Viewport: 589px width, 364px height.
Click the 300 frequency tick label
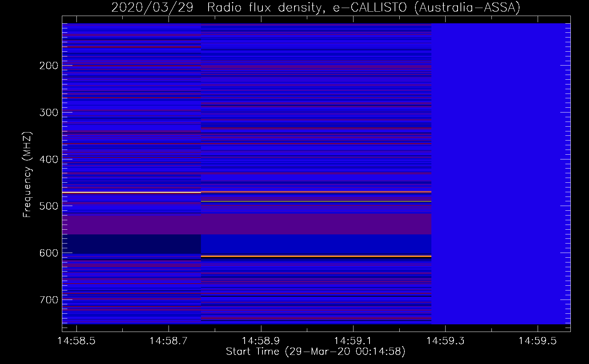coord(49,112)
